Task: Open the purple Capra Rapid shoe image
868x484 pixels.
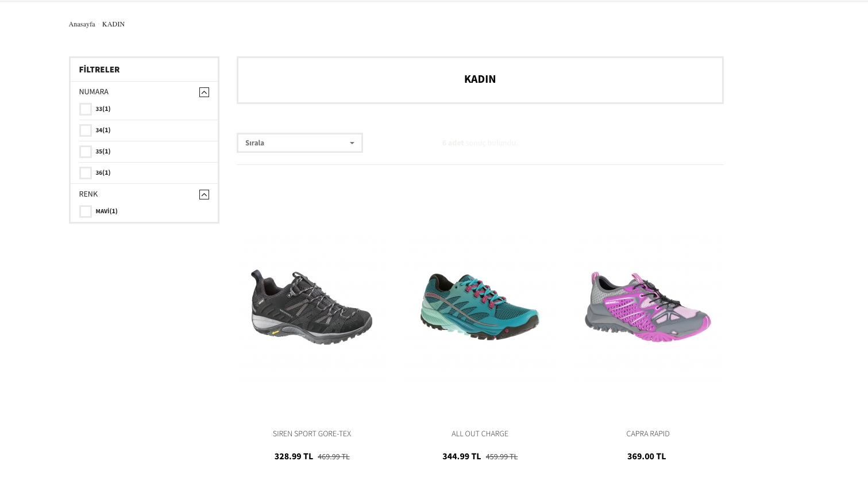Action: 647,307
